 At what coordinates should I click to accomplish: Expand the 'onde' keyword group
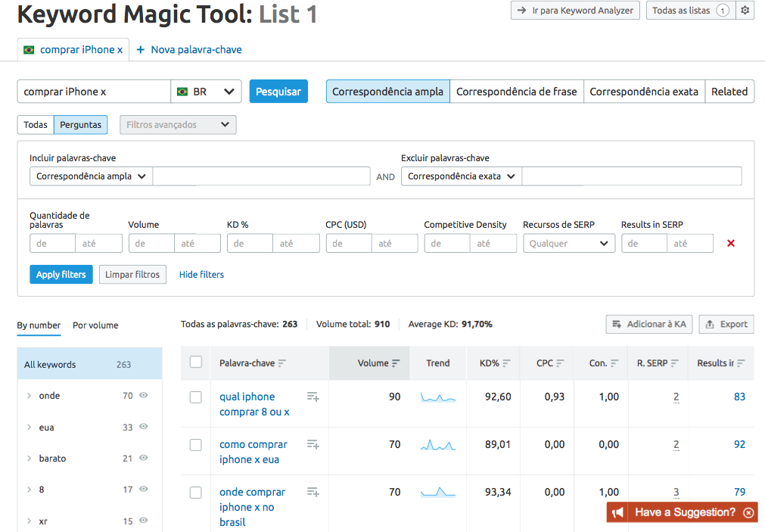[30, 396]
